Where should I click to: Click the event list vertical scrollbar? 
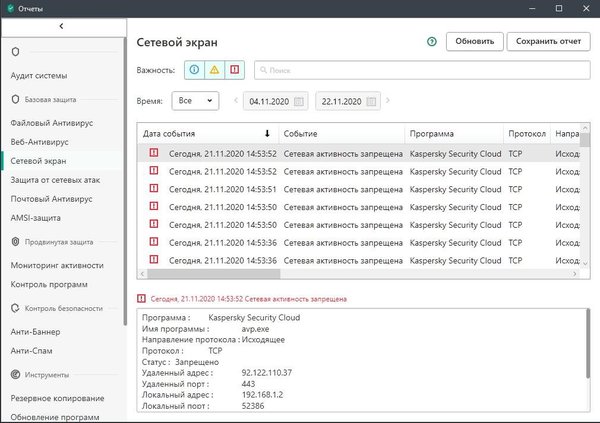[x=583, y=200]
